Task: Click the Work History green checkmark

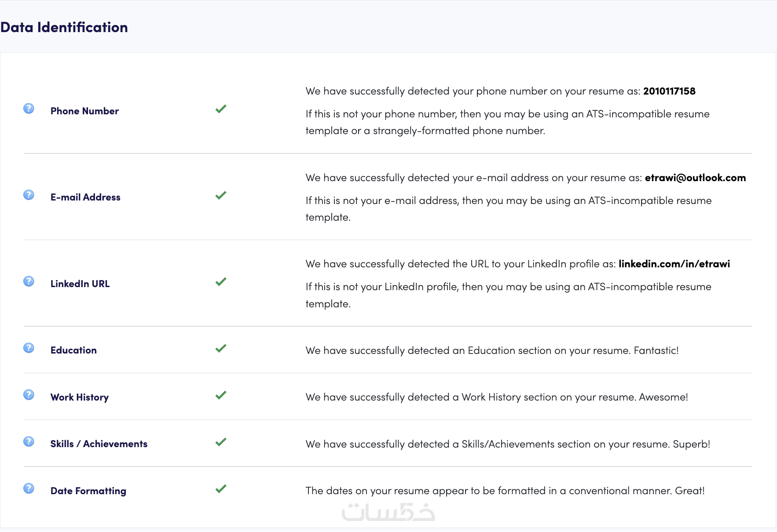Action: click(x=221, y=395)
